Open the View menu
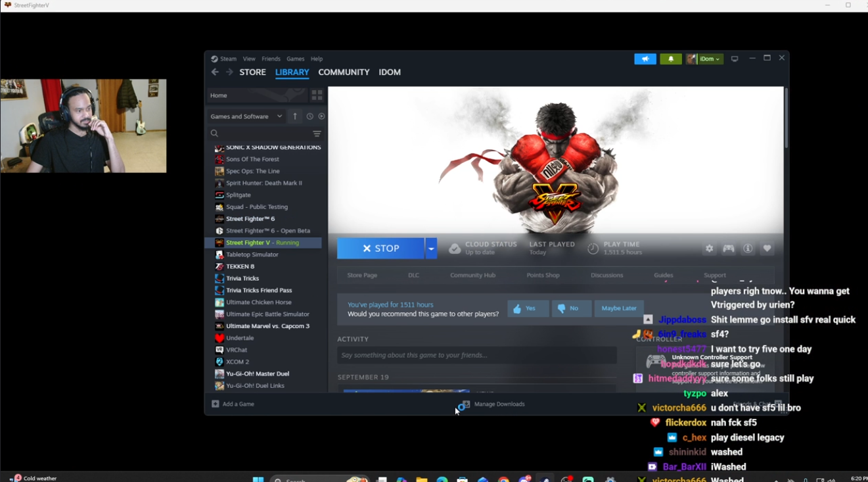 pyautogui.click(x=249, y=59)
